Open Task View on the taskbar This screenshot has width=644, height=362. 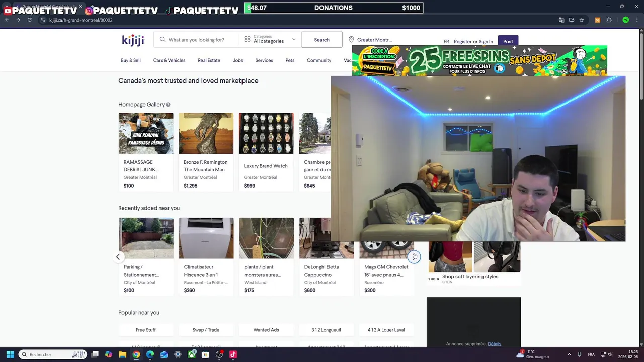pos(95,354)
